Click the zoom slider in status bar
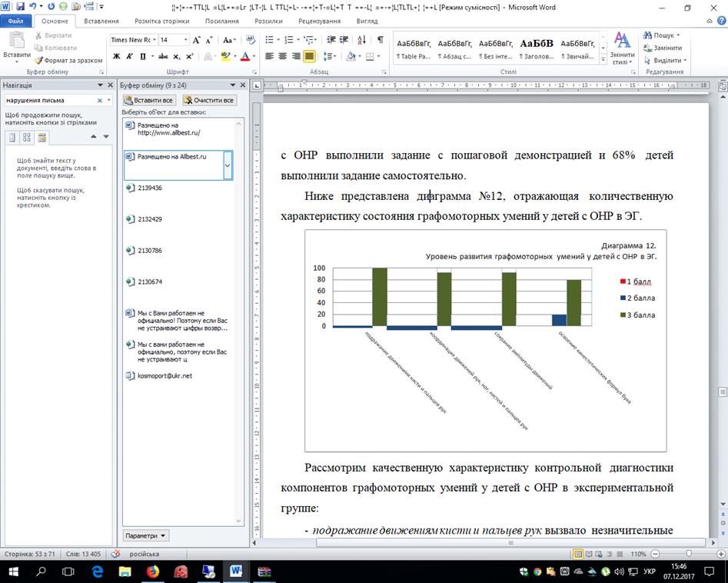The image size is (728, 583). tap(689, 554)
